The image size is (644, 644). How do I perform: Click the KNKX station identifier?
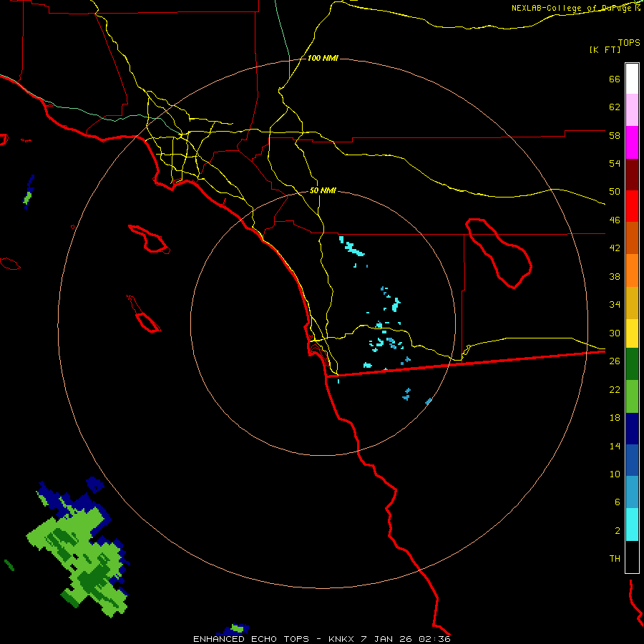(x=341, y=639)
